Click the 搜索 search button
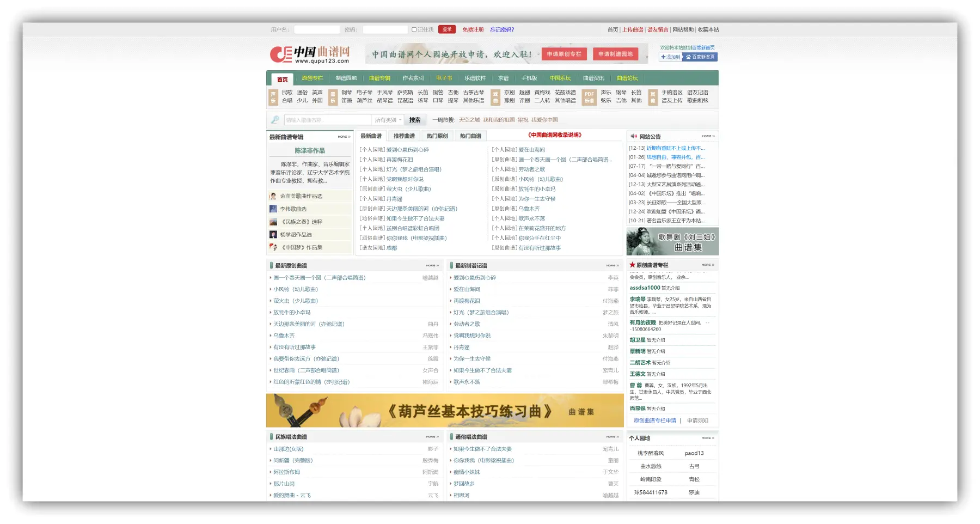Viewport: 980px width, 524px height. pyautogui.click(x=415, y=120)
